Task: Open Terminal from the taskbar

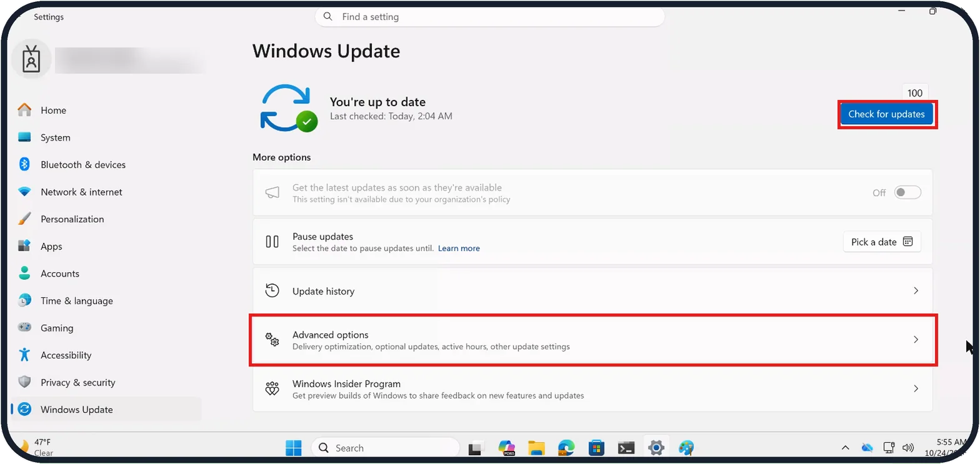Action: 626,448
